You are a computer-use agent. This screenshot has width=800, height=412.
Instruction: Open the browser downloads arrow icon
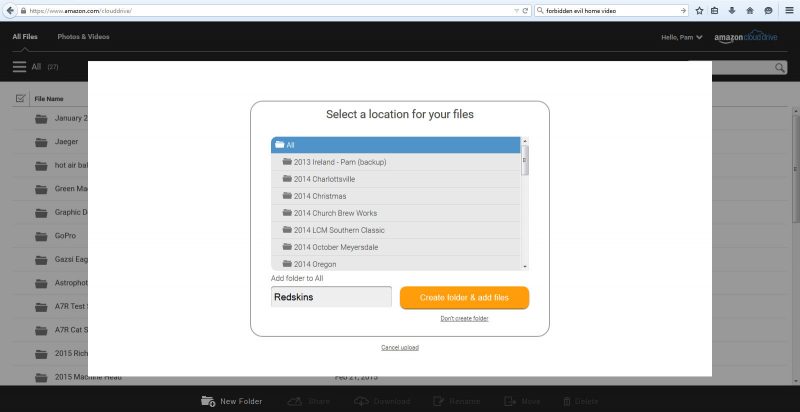pyautogui.click(x=732, y=10)
